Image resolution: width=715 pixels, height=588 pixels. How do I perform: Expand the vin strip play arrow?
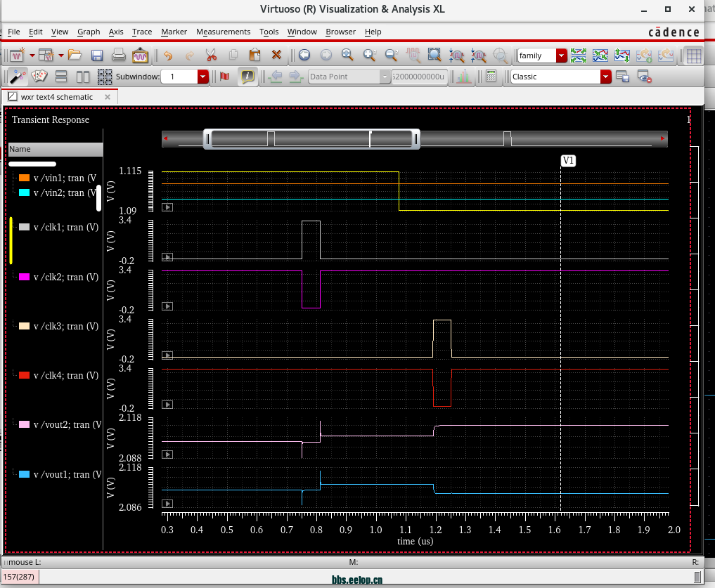tap(167, 207)
